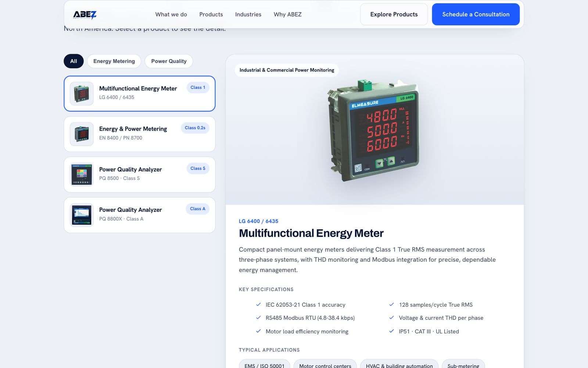Click the EMS / ISO 50001 chip
The height and width of the screenshot is (368, 588).
tap(265, 364)
